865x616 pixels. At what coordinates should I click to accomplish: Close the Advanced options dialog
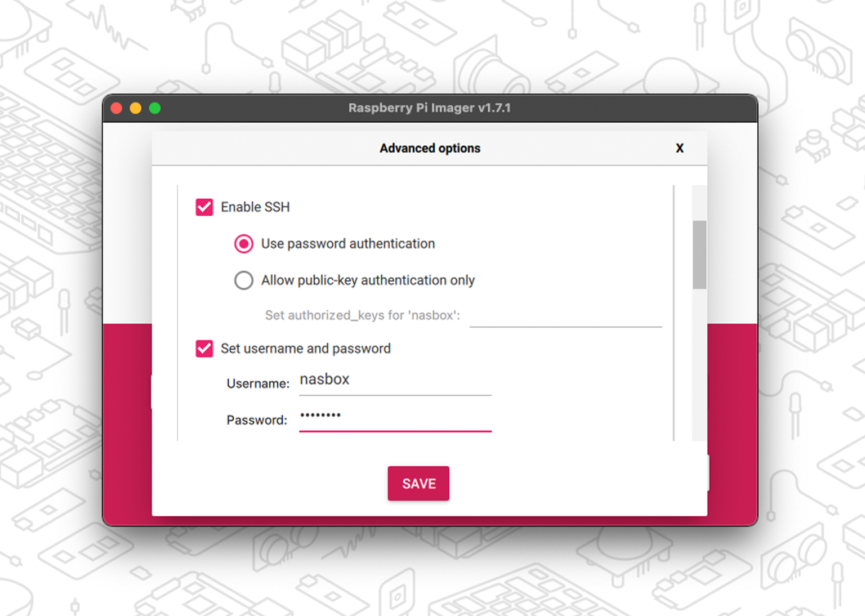680,148
